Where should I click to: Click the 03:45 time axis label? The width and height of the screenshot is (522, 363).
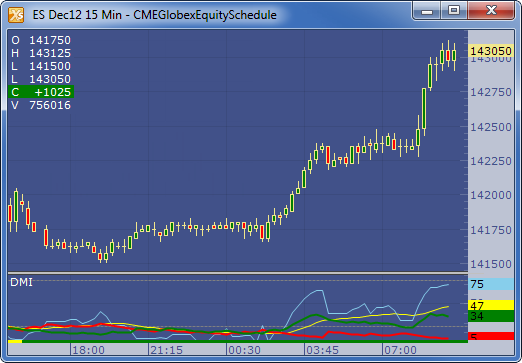pos(322,350)
